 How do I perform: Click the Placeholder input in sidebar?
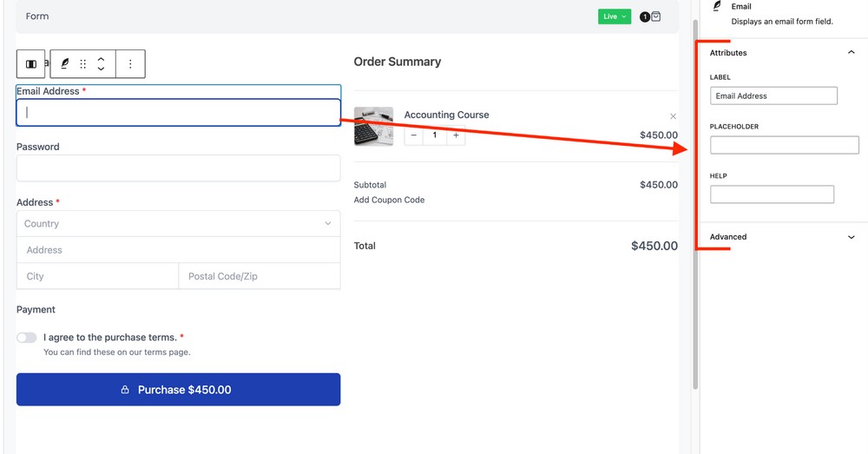784,145
